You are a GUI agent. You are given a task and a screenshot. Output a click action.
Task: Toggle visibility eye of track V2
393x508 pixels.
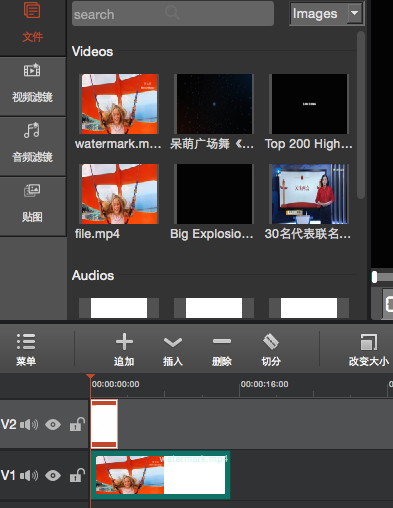53,425
